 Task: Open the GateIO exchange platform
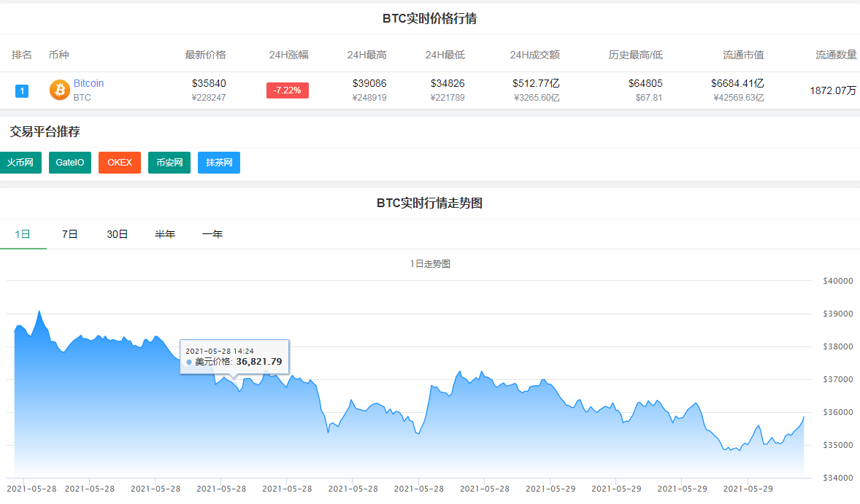[69, 162]
